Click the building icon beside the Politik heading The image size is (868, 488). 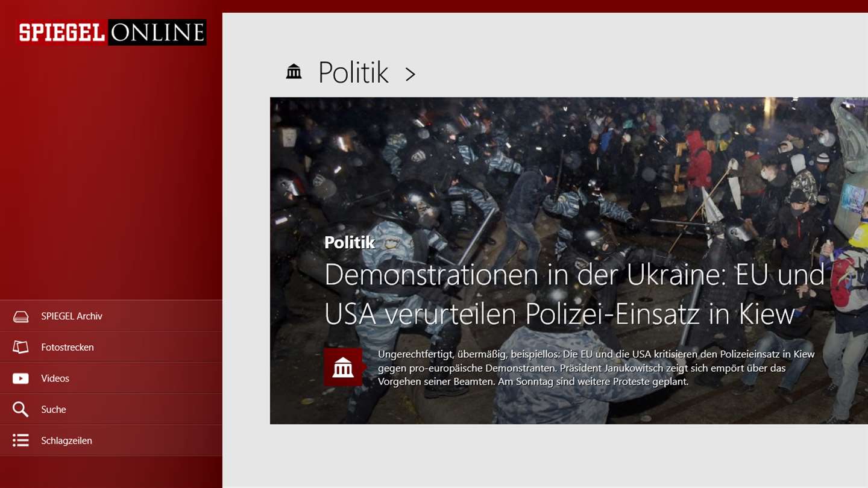[294, 72]
